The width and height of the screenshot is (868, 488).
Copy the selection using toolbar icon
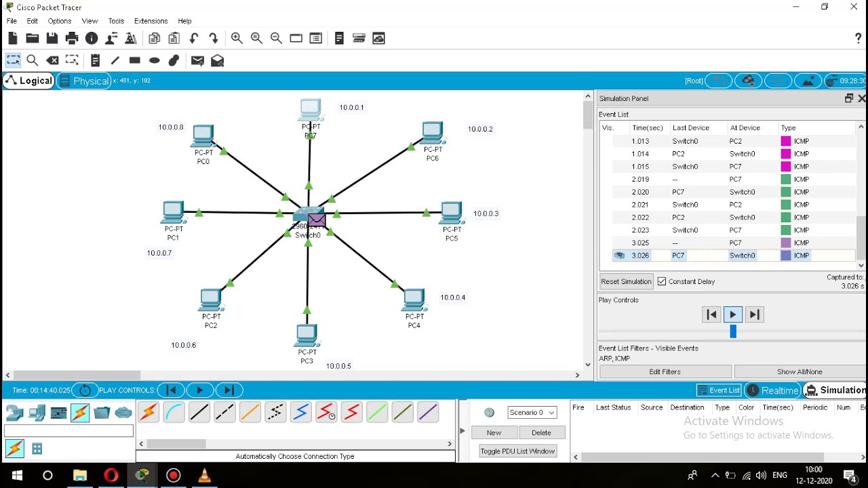154,39
